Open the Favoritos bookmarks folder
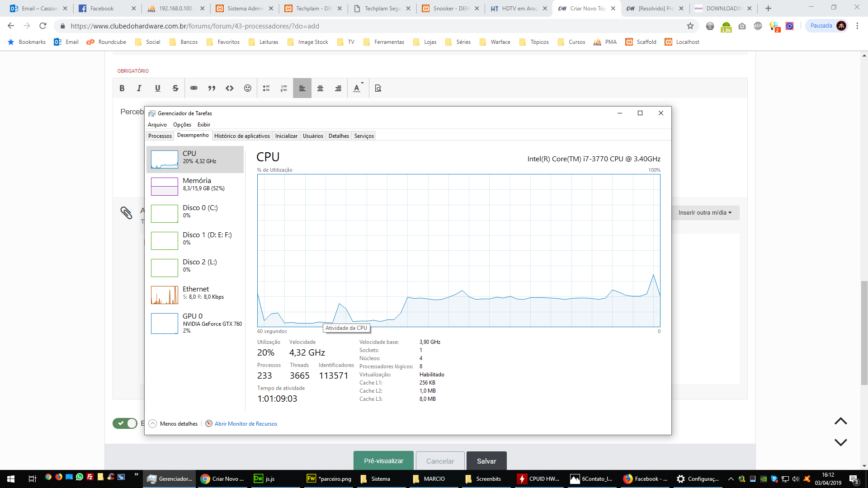 click(x=223, y=42)
